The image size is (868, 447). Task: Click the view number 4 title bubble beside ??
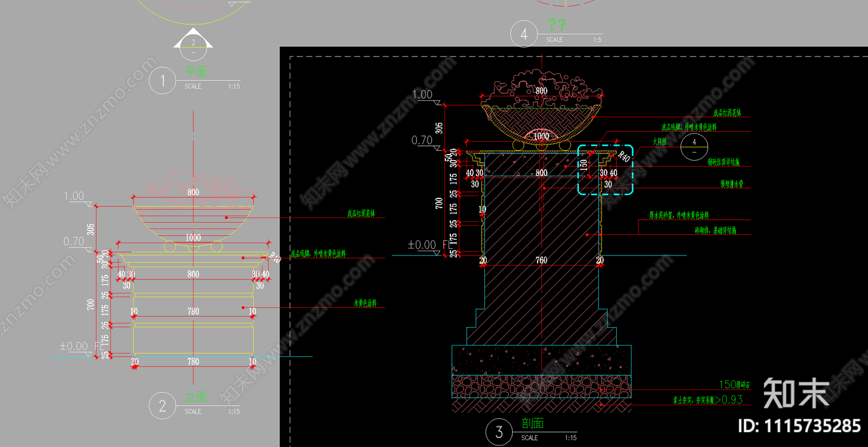point(524,34)
